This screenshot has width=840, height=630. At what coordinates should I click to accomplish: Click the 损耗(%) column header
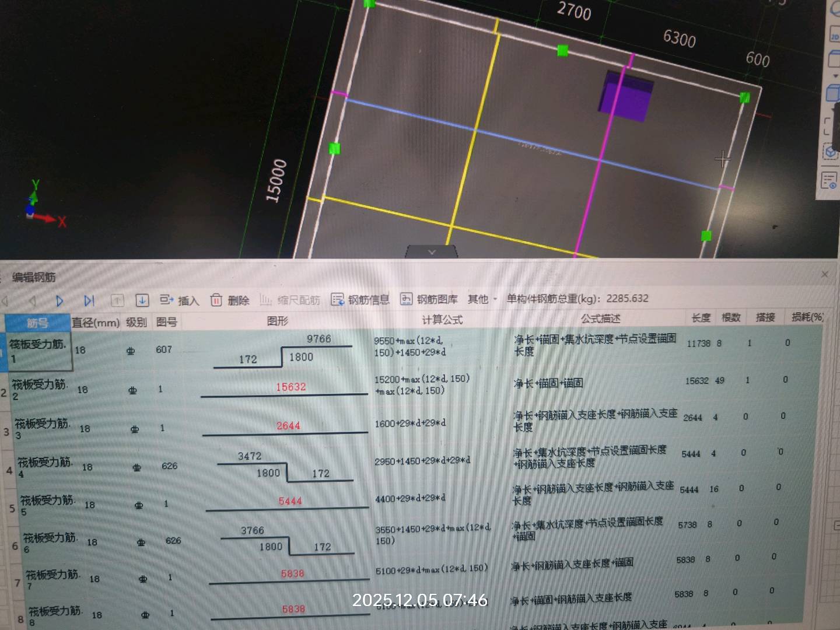pos(808,317)
